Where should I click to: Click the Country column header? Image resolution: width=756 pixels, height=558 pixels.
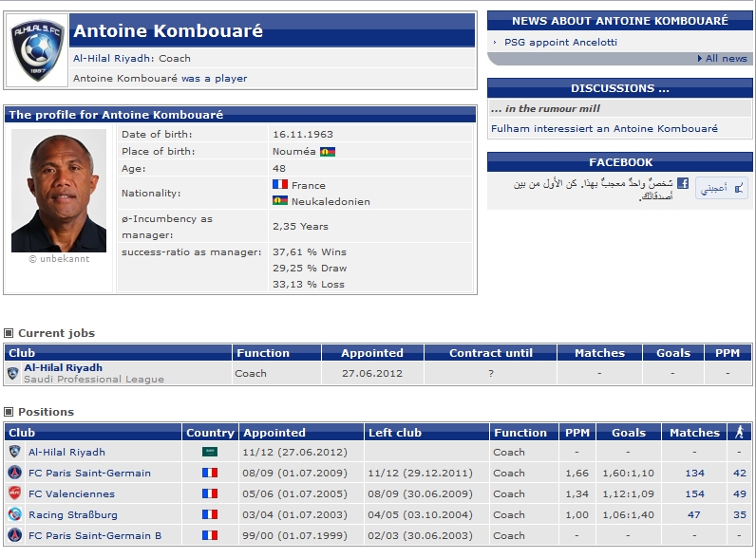(x=210, y=432)
